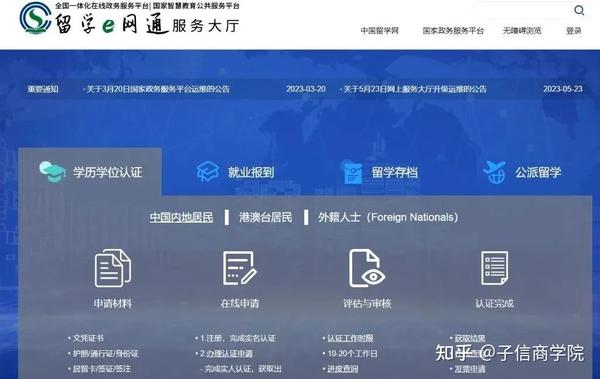Click the 申请材料 documents icon

tap(113, 268)
